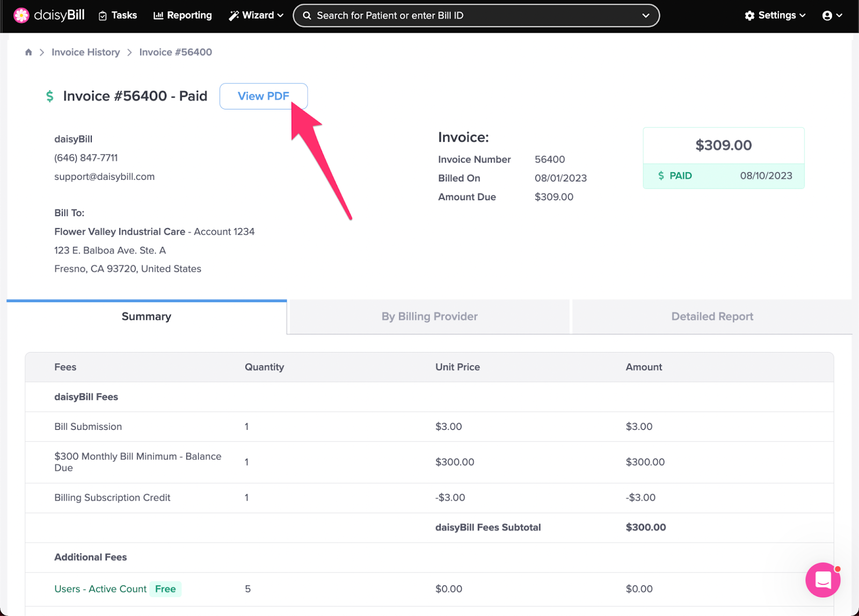Open the Reporting page
859x616 pixels.
[183, 16]
